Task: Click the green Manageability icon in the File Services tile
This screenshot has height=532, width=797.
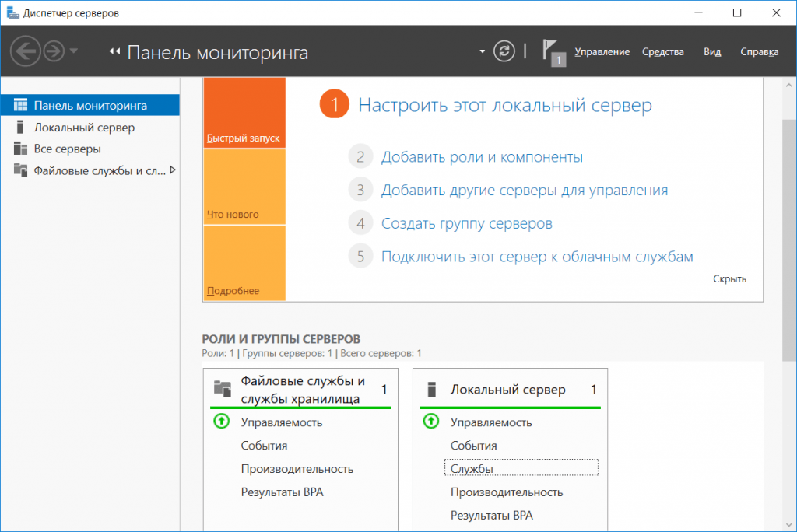Action: pyautogui.click(x=222, y=422)
